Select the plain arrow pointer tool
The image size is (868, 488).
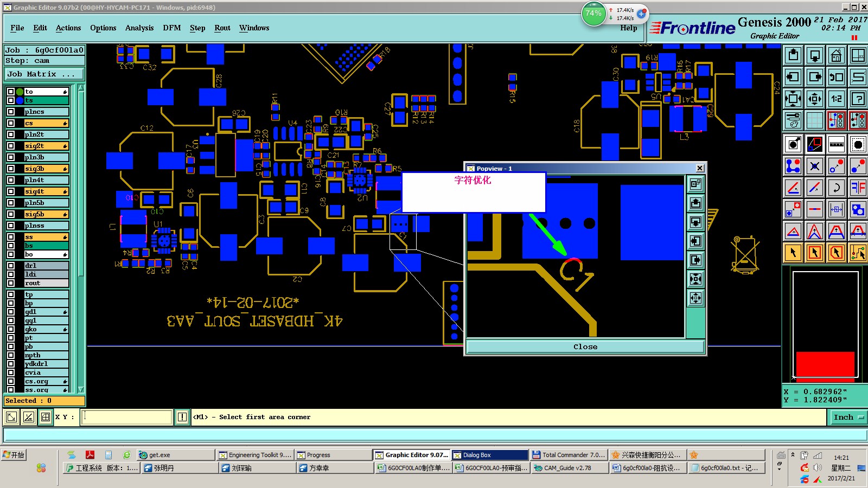coord(793,253)
